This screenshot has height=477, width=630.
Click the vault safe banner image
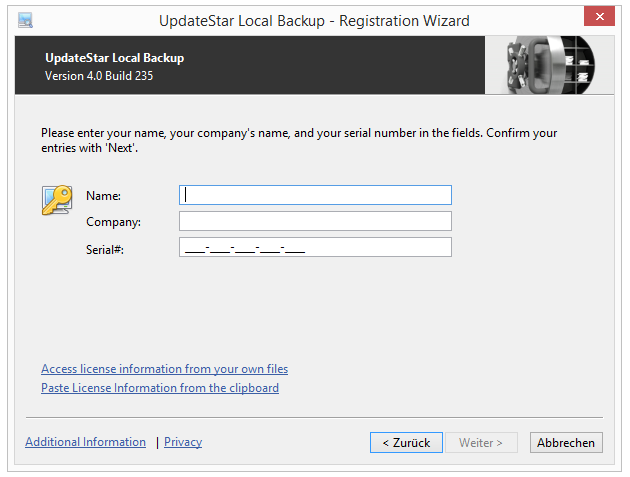pyautogui.click(x=549, y=65)
